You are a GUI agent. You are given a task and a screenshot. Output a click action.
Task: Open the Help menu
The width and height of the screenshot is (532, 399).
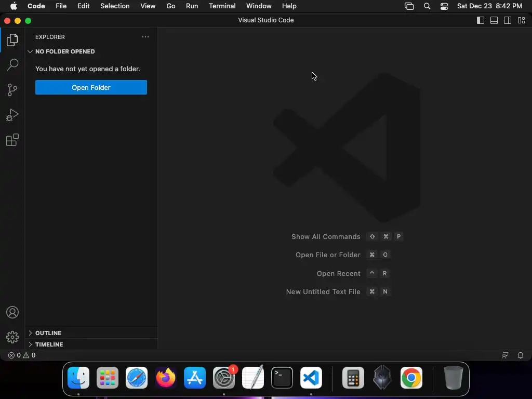tap(289, 6)
